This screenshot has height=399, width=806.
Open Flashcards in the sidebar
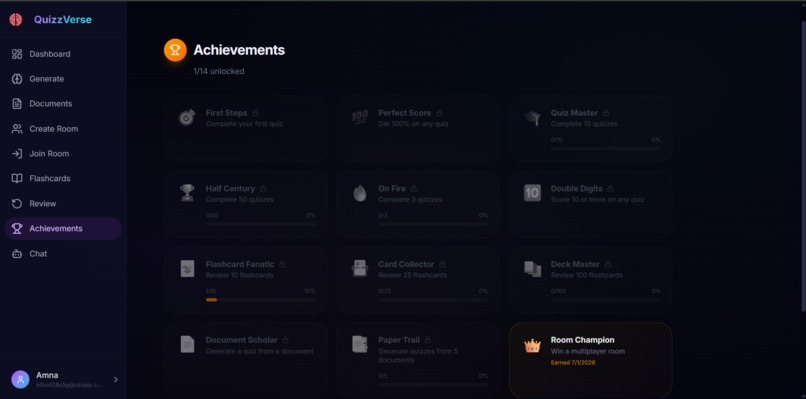(x=63, y=178)
